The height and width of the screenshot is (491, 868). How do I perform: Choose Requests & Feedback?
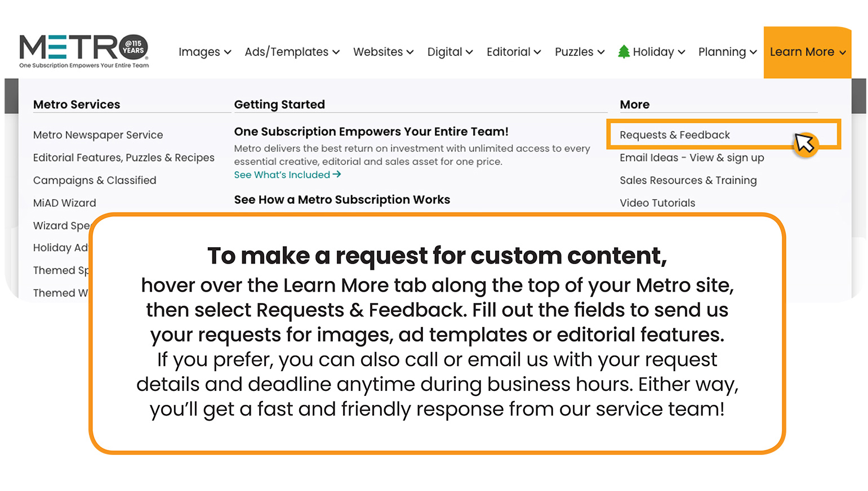click(x=675, y=135)
